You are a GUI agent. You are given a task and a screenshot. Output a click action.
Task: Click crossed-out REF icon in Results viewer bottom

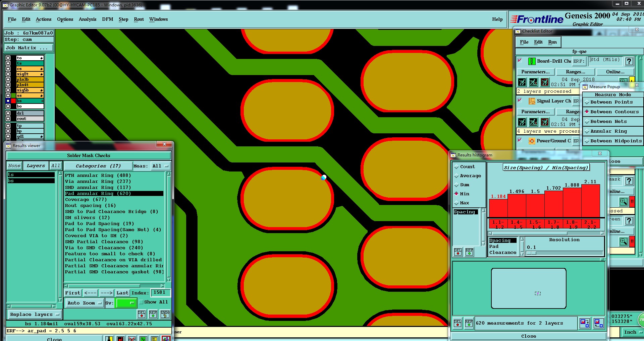point(131,338)
